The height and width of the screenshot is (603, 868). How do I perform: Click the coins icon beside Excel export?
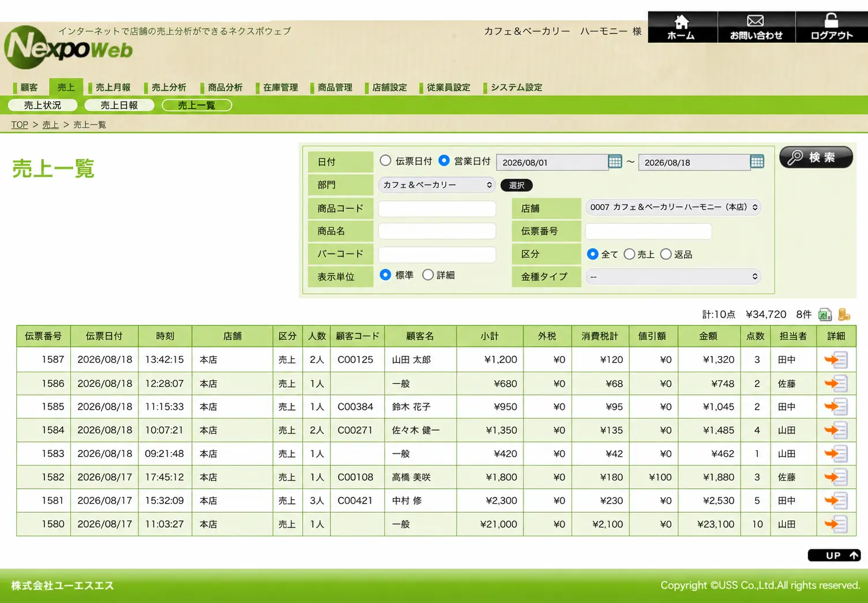click(x=844, y=314)
